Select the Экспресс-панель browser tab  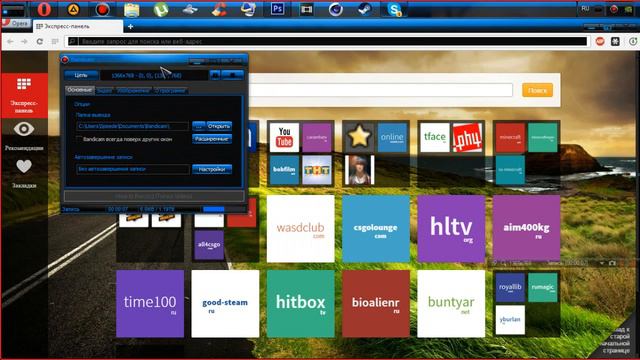[78, 27]
